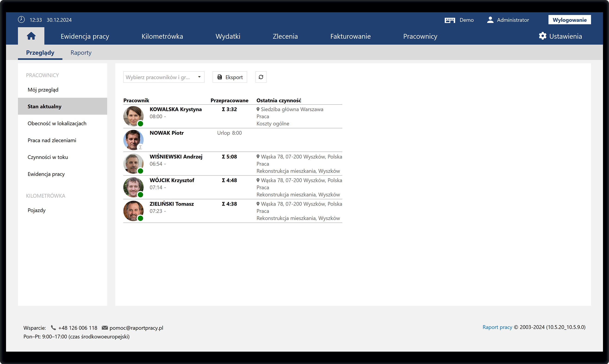Click the refresh icon button
This screenshot has height=364, width=609.
point(261,77)
